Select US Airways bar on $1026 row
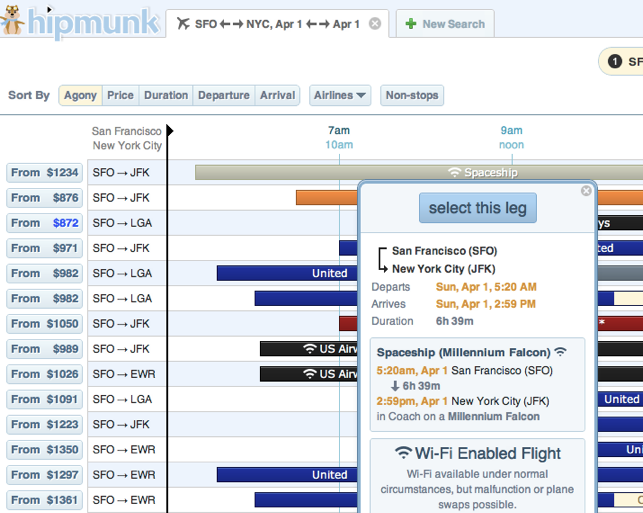 [309, 374]
